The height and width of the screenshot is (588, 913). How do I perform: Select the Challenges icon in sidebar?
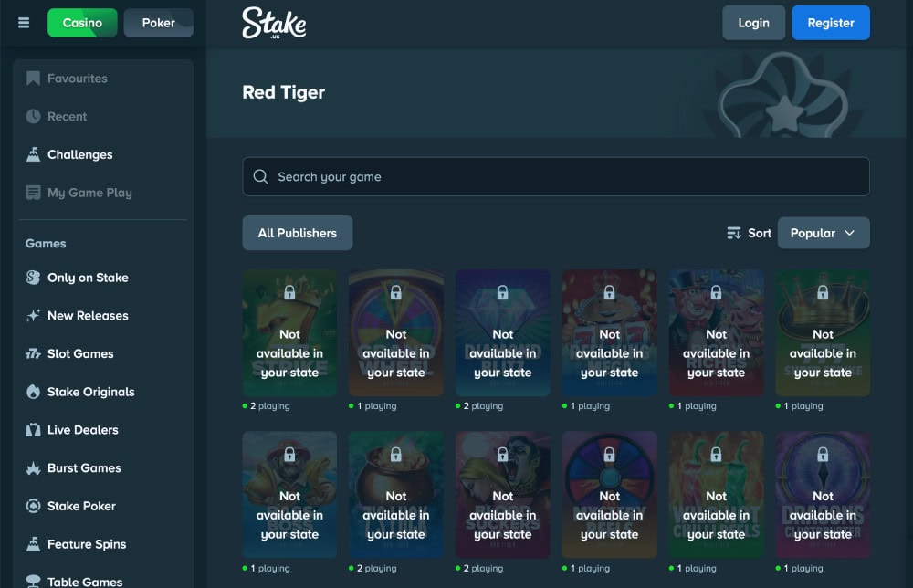tap(33, 154)
